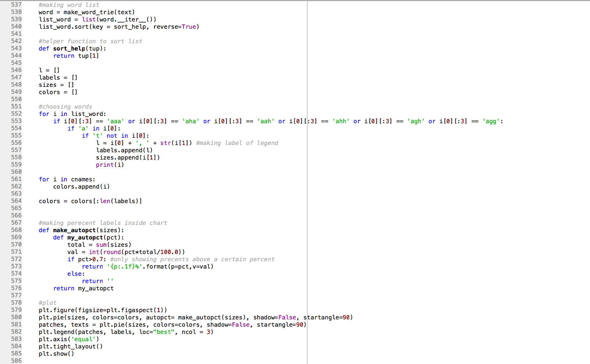Image resolution: width=590 pixels, height=364 pixels.
Task: Click 'return tup[1]' statement
Action: click(x=76, y=56)
